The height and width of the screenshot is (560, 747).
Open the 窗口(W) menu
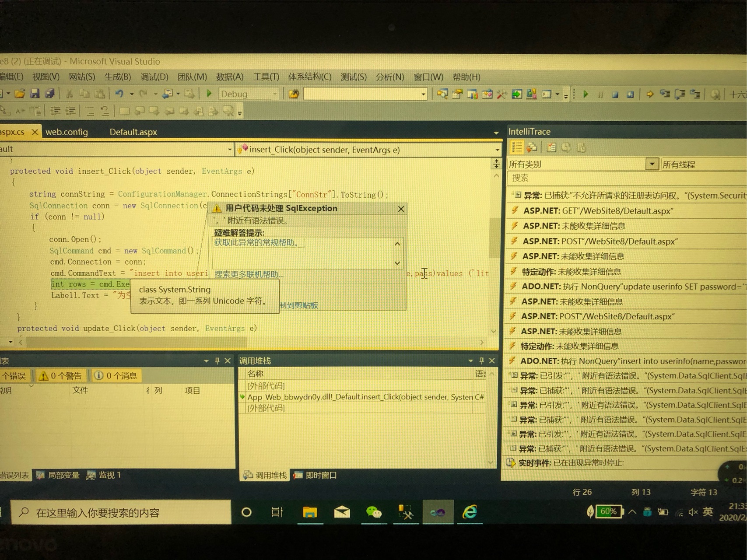point(428,77)
